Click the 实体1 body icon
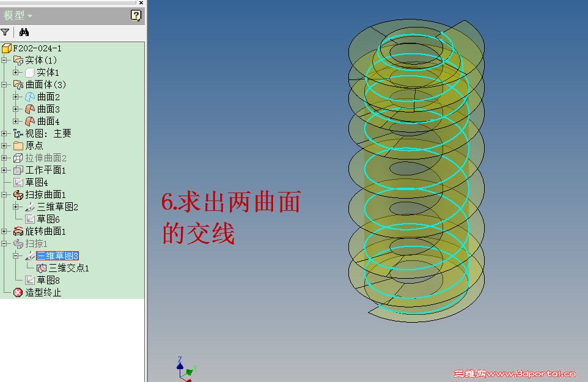The image size is (588, 382). tap(29, 72)
